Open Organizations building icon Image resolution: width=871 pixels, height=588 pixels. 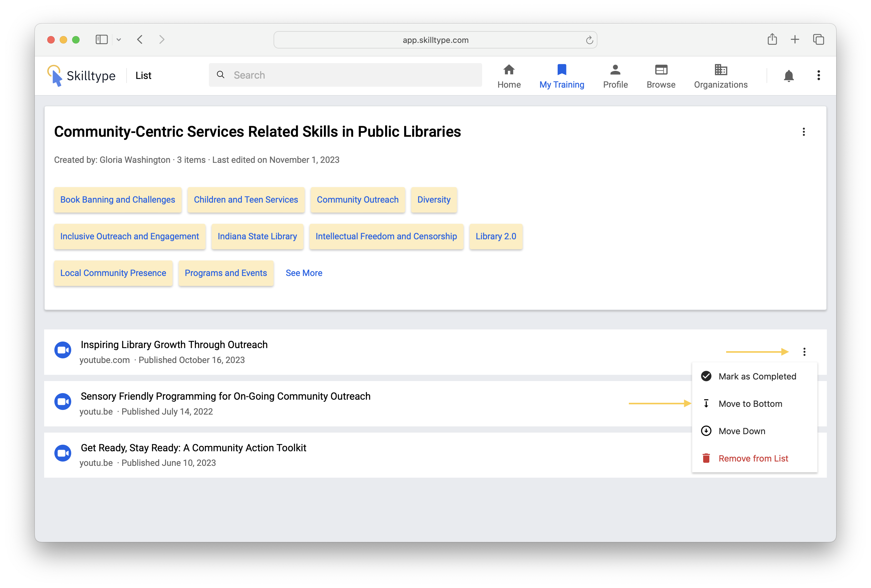pos(720,70)
